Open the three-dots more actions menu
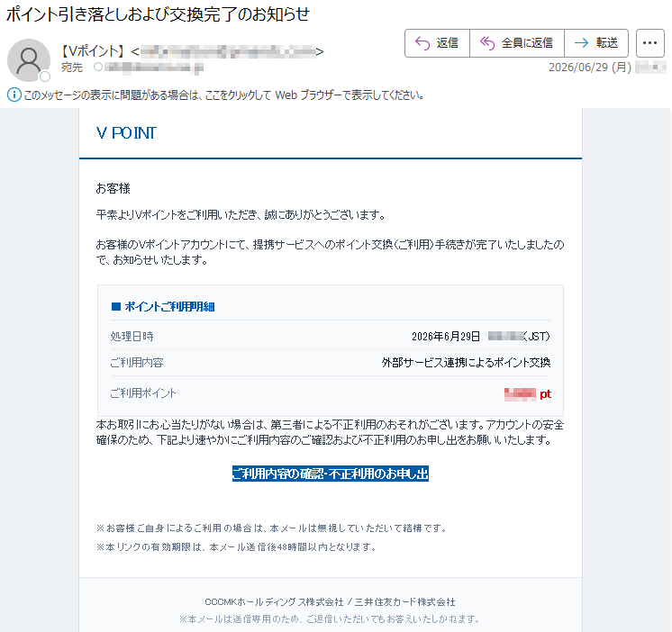672x632 pixels. [649, 43]
